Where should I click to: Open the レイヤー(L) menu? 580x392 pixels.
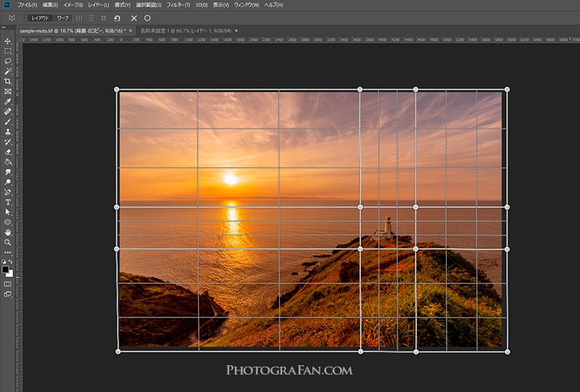(99, 5)
